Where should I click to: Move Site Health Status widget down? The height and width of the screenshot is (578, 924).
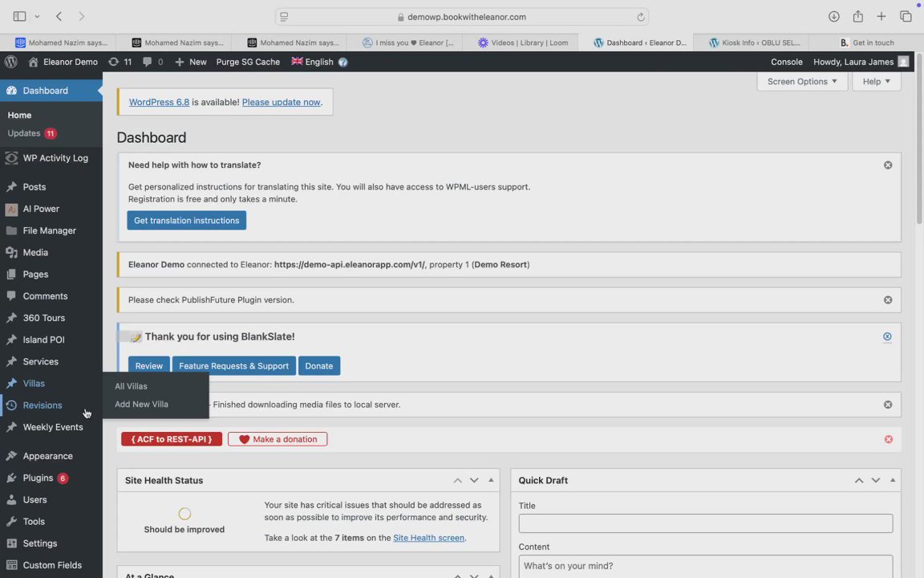click(474, 481)
